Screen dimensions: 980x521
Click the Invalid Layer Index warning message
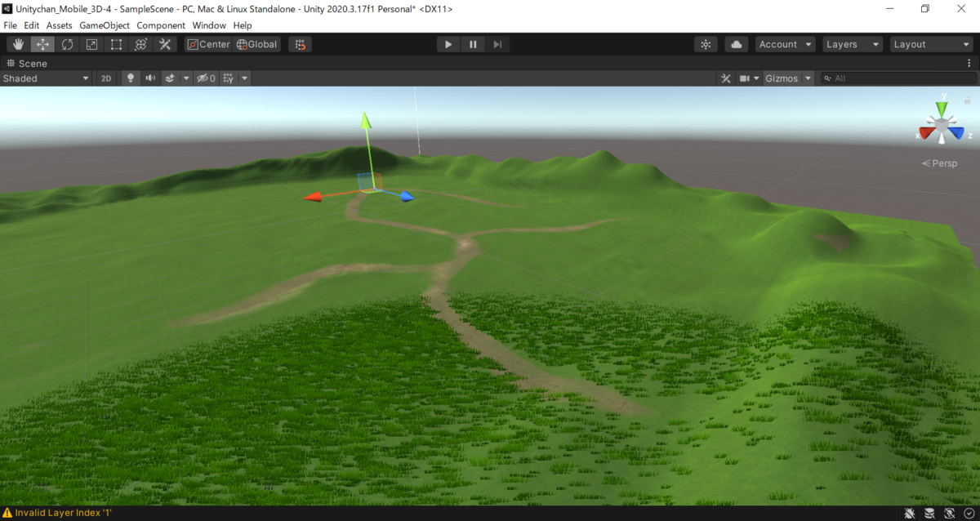coord(63,513)
